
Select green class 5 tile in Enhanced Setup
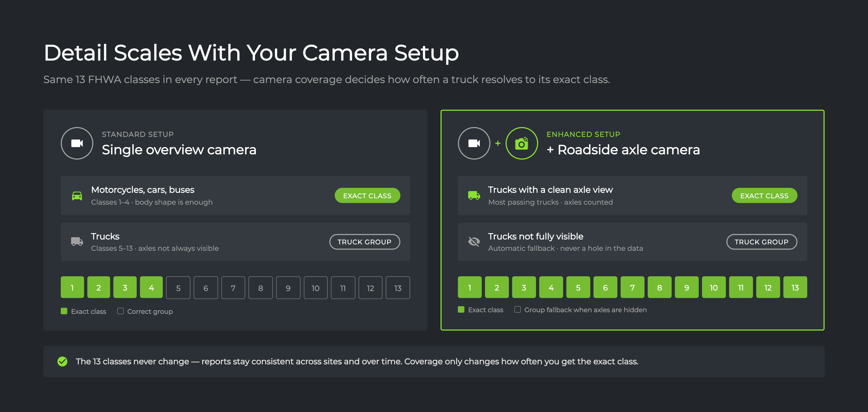[x=578, y=287]
